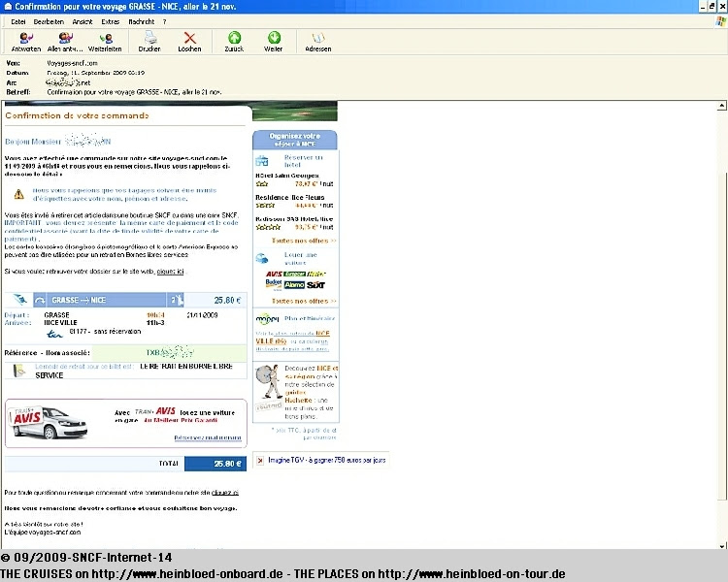Click the 'cliquez ici' link for order questions
The image size is (728, 582).
pos(225,493)
